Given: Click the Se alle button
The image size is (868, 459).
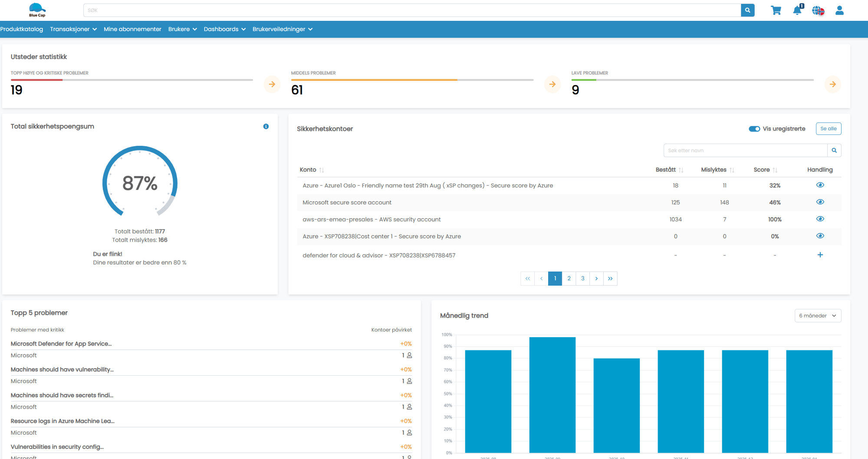Looking at the screenshot, I should (x=828, y=129).
